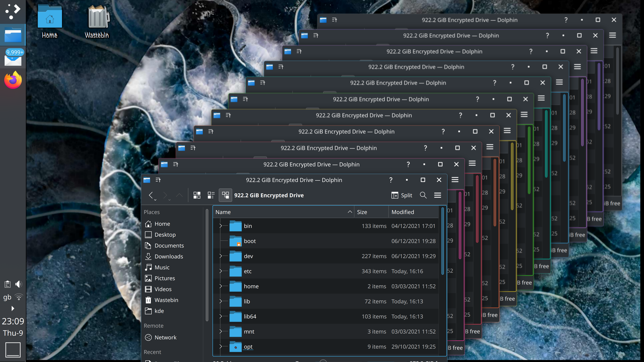Switch to Compact view mode

tap(211, 195)
